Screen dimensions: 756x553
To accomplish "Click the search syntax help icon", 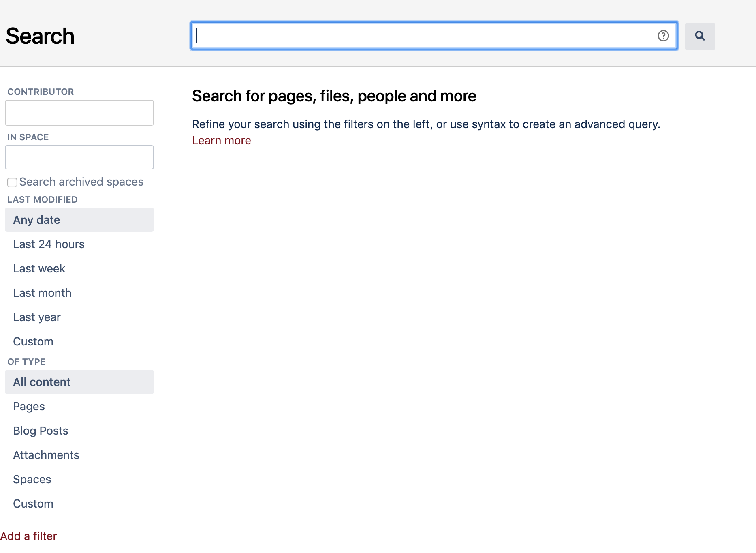I will pos(663,36).
